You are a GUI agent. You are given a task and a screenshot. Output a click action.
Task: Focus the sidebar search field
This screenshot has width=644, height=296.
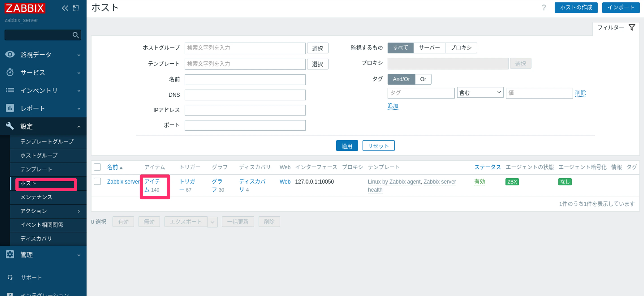[43, 35]
